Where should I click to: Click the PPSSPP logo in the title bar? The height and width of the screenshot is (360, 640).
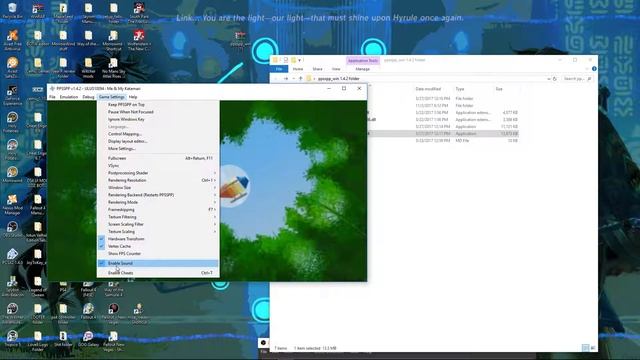tap(52, 88)
